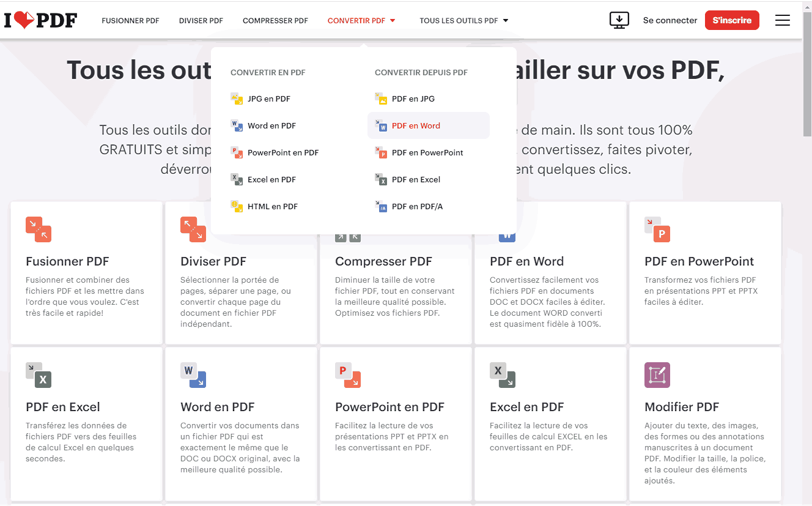Viewport: 812px width, 506px height.
Task: Click the PowerPoint en PDF card icon
Action: pyautogui.click(x=348, y=375)
